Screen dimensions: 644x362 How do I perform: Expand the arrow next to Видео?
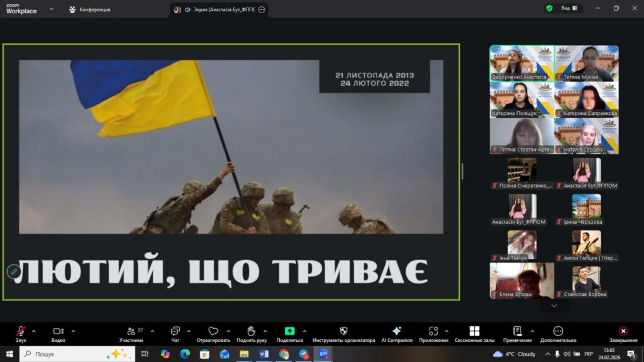point(73,331)
